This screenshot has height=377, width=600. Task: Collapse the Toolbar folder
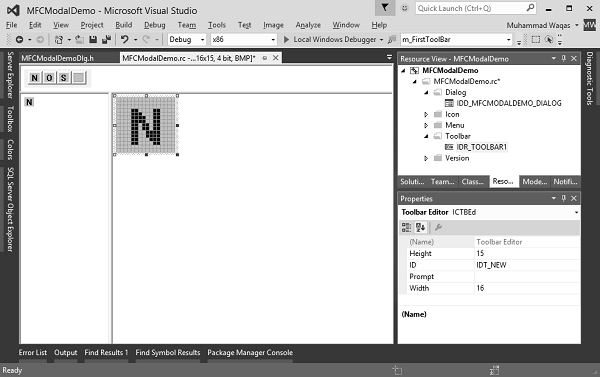(426, 136)
